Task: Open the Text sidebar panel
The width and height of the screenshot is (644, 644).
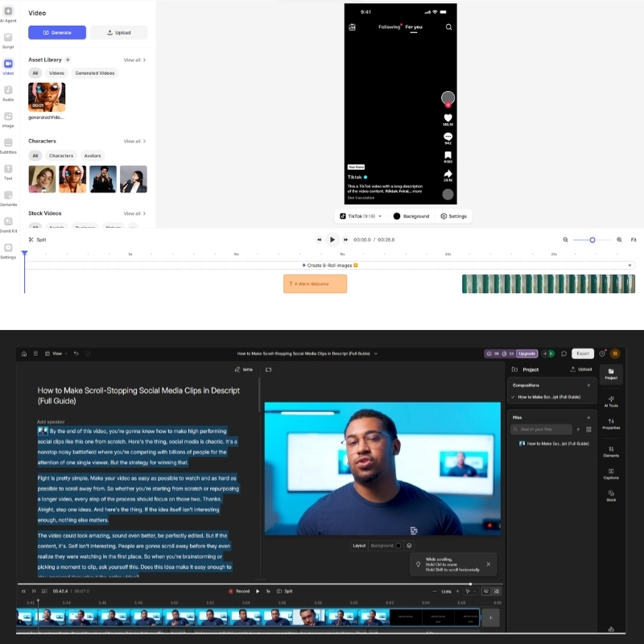Action: tap(8, 171)
